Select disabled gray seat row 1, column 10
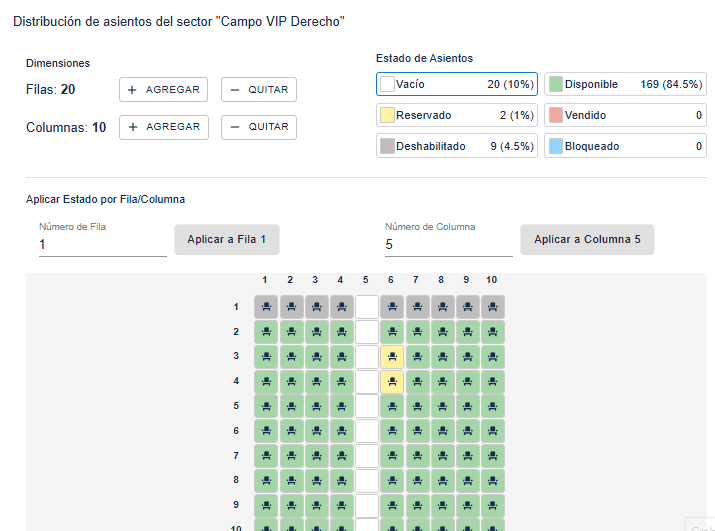This screenshot has height=531, width=715. [x=492, y=307]
